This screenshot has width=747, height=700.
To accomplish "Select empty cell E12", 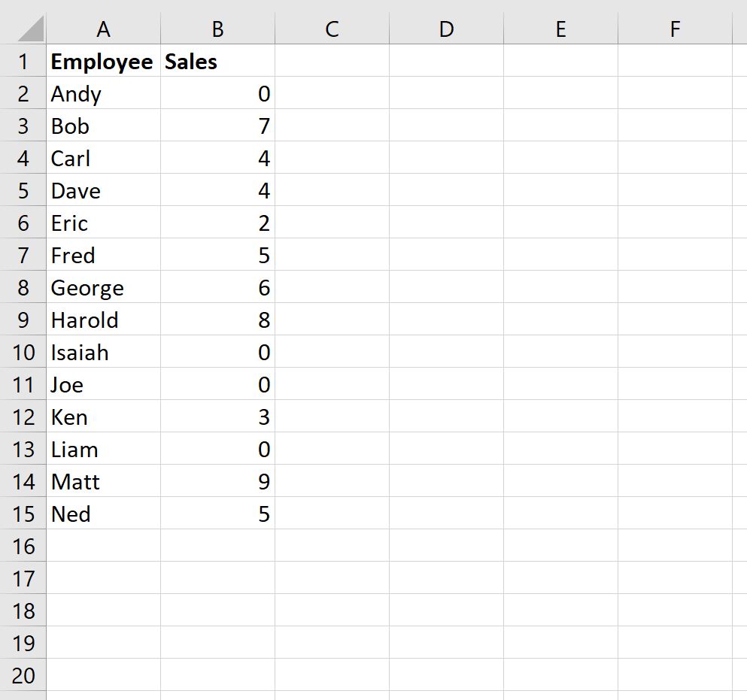I will tap(560, 417).
